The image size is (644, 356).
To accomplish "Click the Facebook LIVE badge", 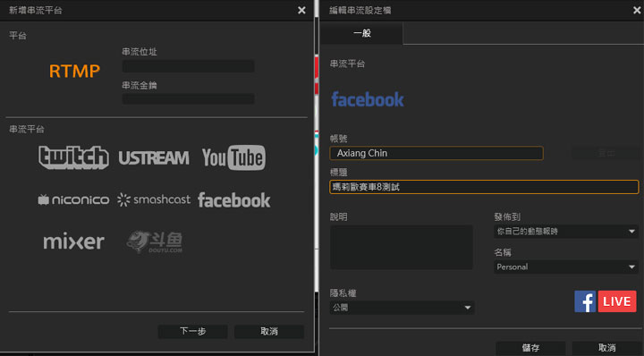I will pyautogui.click(x=605, y=301).
